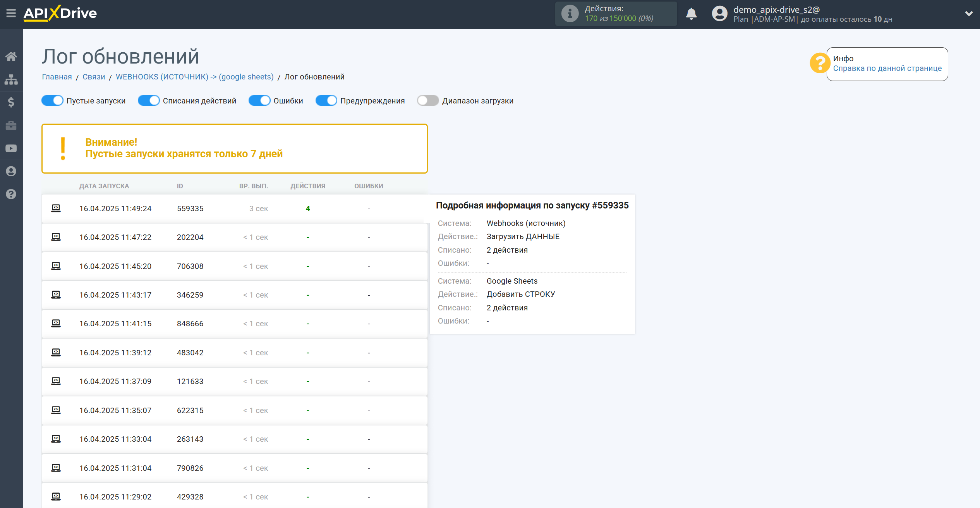Click demo_apix-drive_s2@ account name

coord(777,10)
